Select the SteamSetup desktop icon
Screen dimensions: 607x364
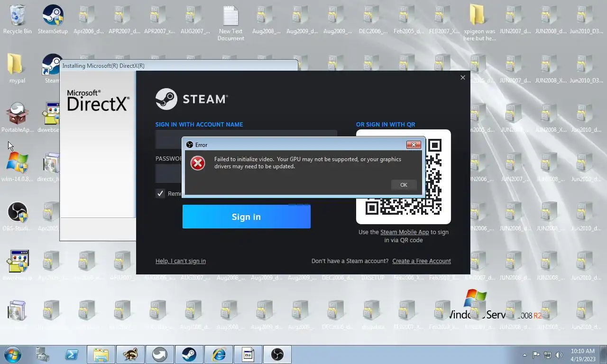pos(53,20)
